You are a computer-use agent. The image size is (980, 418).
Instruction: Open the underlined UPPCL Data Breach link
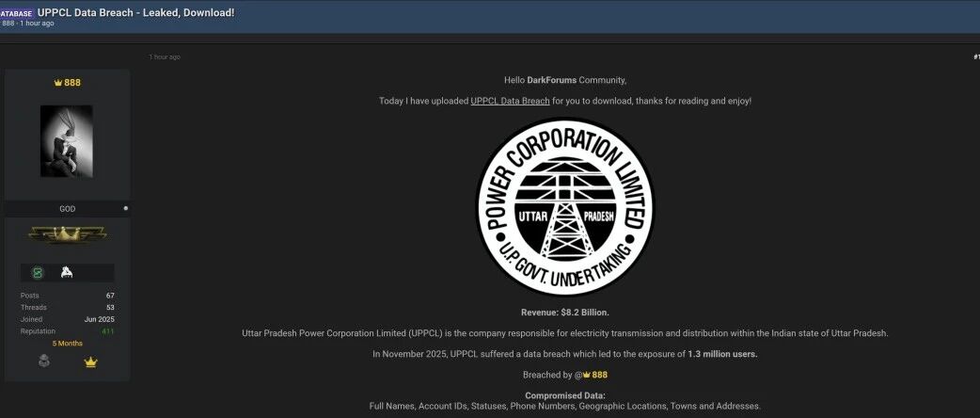pos(510,101)
